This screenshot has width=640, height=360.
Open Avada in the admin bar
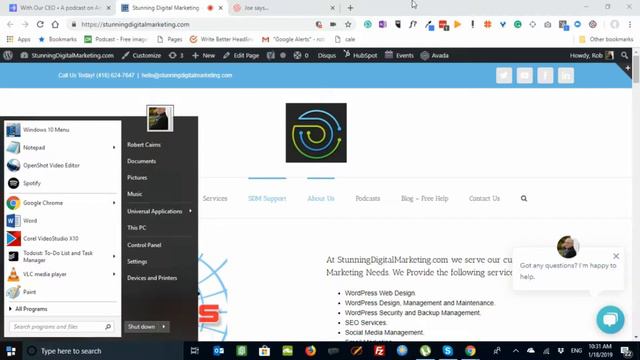click(435, 56)
